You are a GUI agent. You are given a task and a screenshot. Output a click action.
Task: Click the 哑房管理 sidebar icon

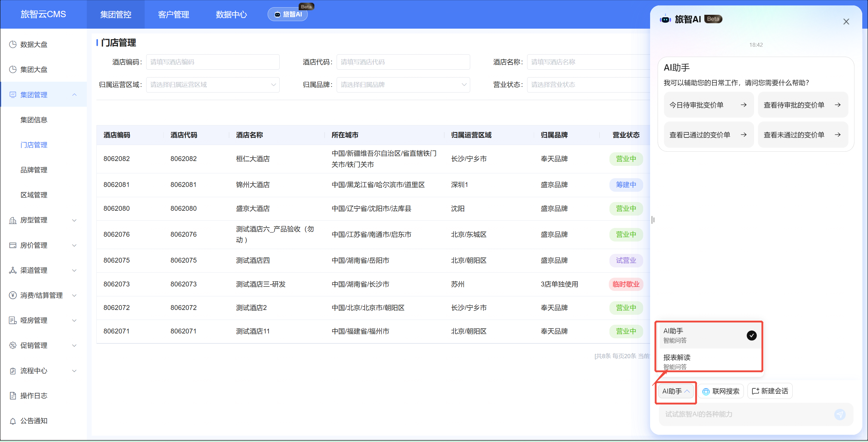(x=12, y=320)
